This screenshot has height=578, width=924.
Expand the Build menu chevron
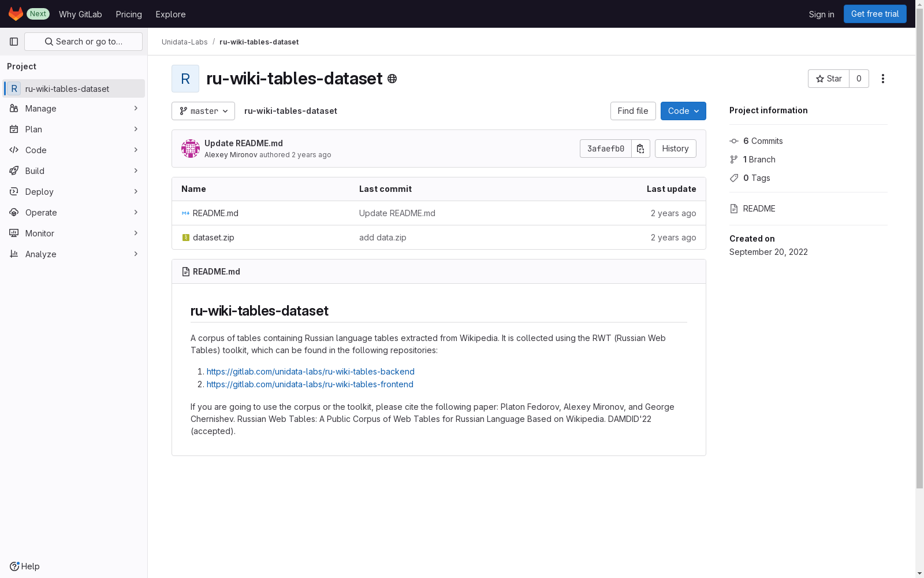[x=136, y=171]
